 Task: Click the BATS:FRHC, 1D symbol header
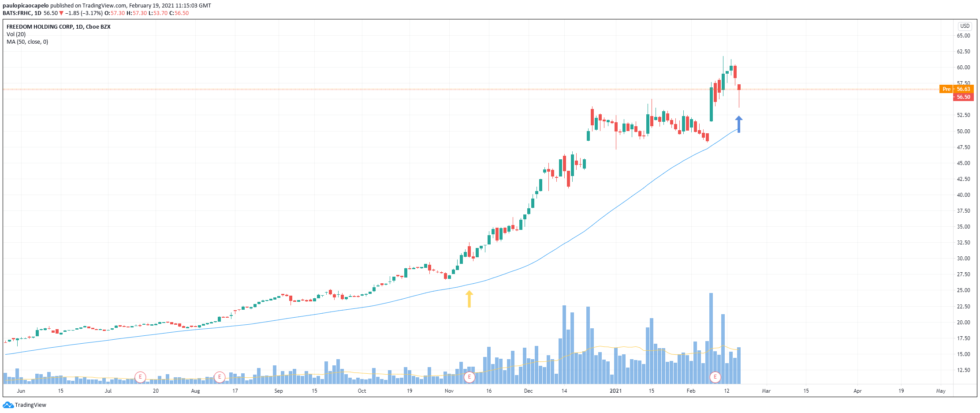tap(22, 13)
